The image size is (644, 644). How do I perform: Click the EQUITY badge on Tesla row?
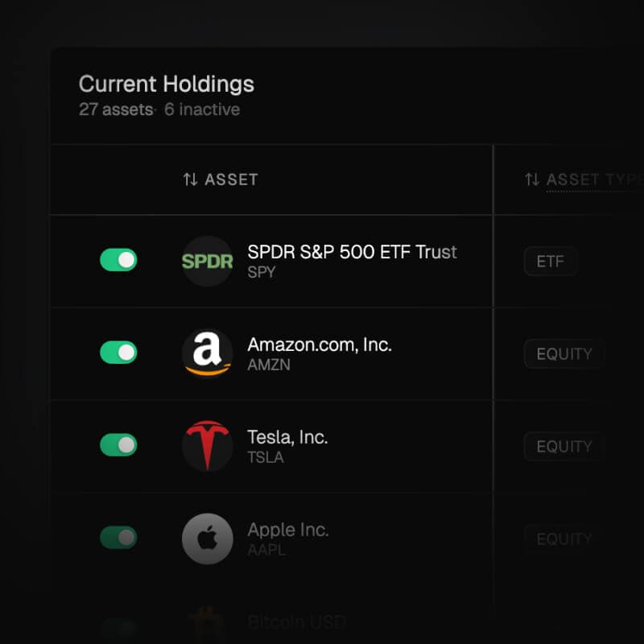tap(564, 446)
